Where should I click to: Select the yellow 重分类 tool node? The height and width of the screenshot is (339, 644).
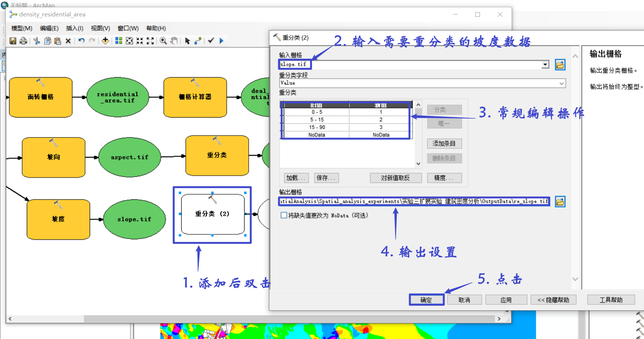pos(217,155)
